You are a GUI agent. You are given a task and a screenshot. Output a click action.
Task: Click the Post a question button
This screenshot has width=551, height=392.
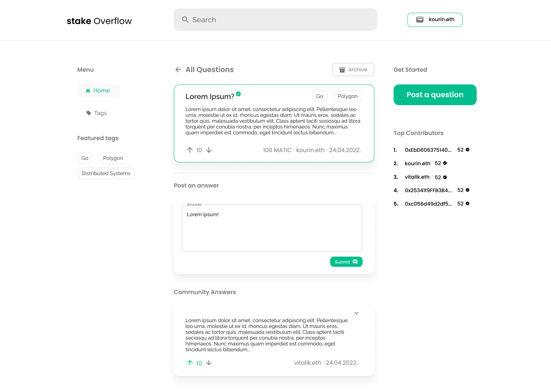click(435, 95)
